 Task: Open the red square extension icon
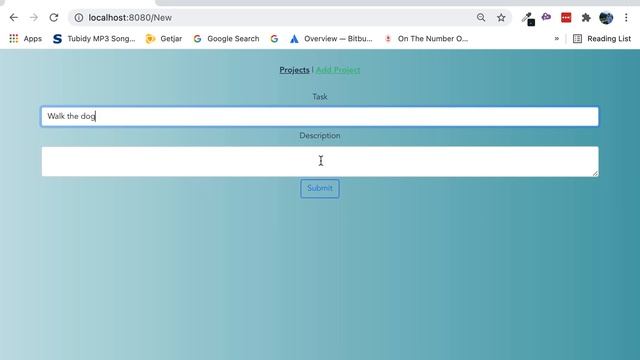coord(566,18)
